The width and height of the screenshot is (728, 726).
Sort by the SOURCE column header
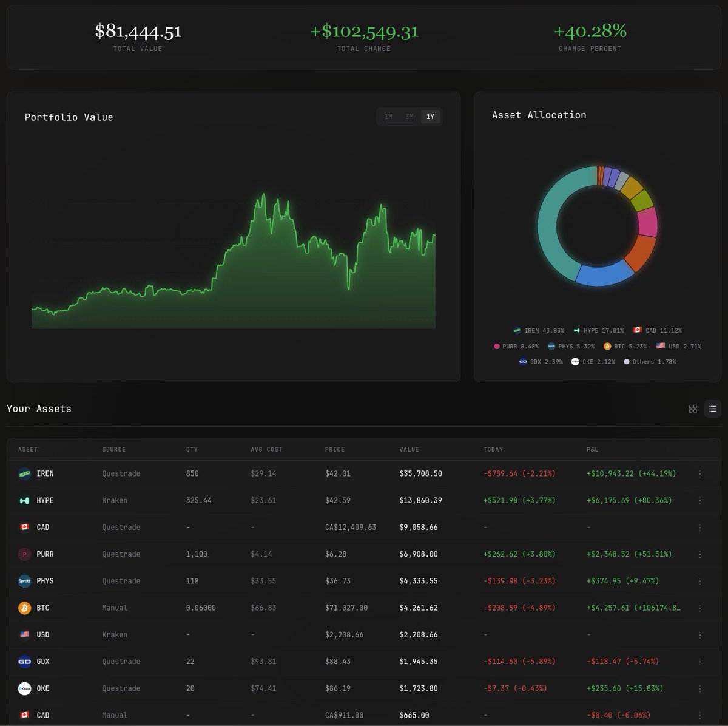(x=114, y=450)
